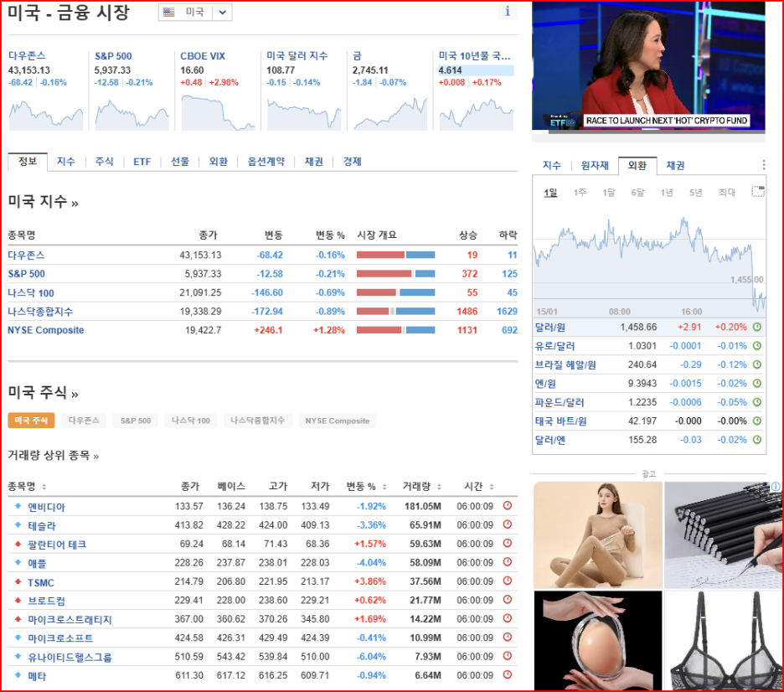Open the 나스닥종합지수 index link
Screen dimensions: 784x692
(x=40, y=312)
